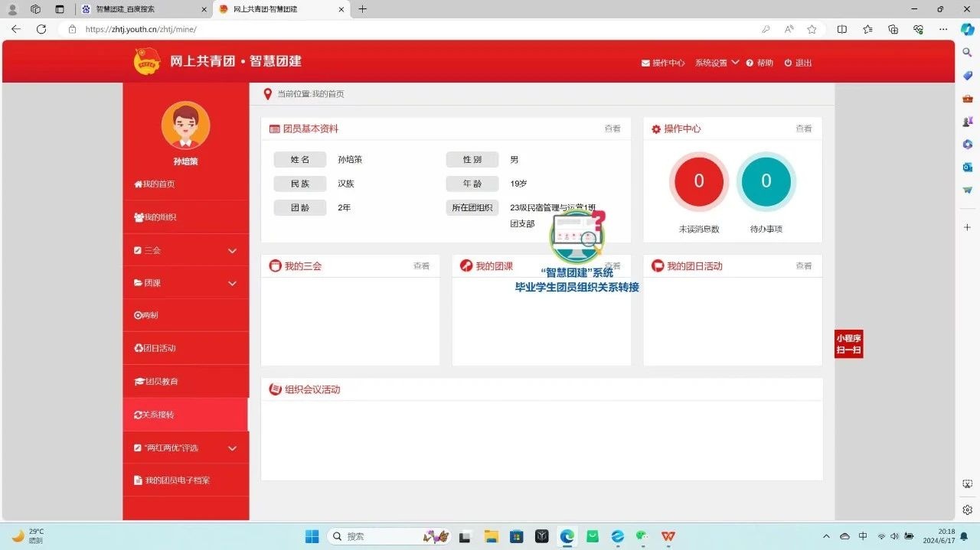Click the 我的团日活动 panel icon
The height and width of the screenshot is (550, 980).
(657, 266)
